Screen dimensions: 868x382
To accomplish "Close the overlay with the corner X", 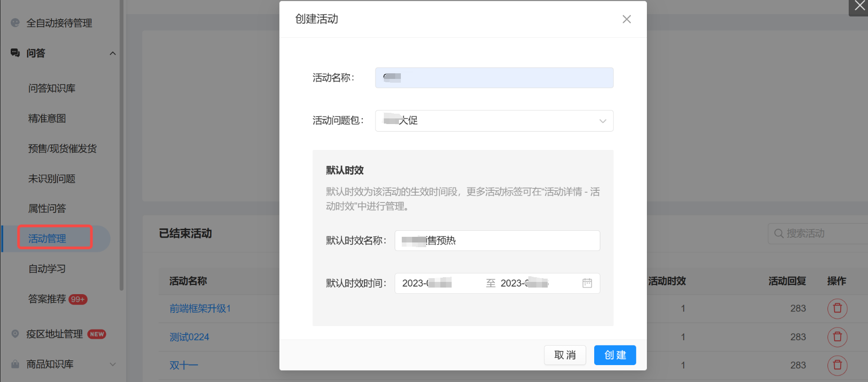I will coord(860,7).
